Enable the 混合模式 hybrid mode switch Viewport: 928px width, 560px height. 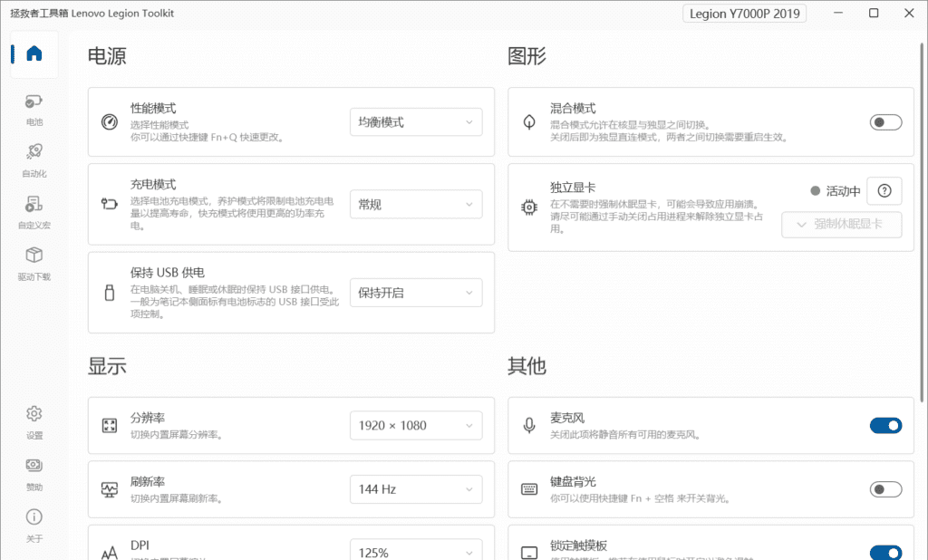pyautogui.click(x=885, y=121)
